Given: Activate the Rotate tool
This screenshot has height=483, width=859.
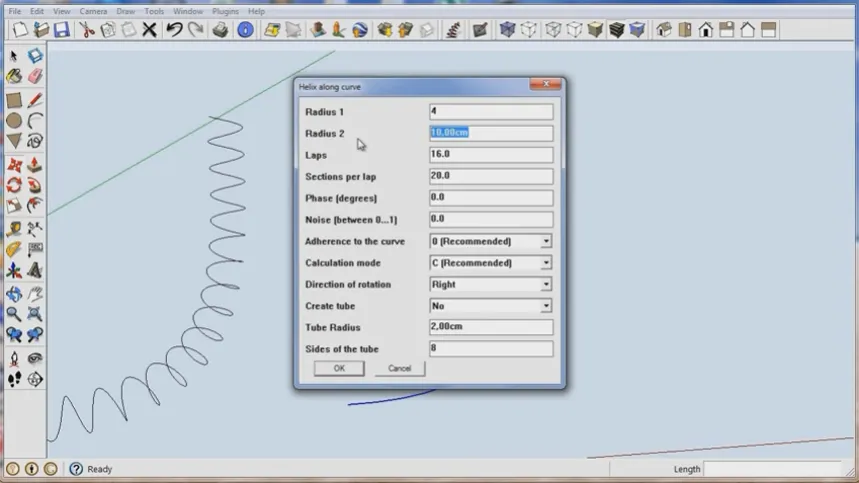Looking at the screenshot, I should [x=14, y=185].
